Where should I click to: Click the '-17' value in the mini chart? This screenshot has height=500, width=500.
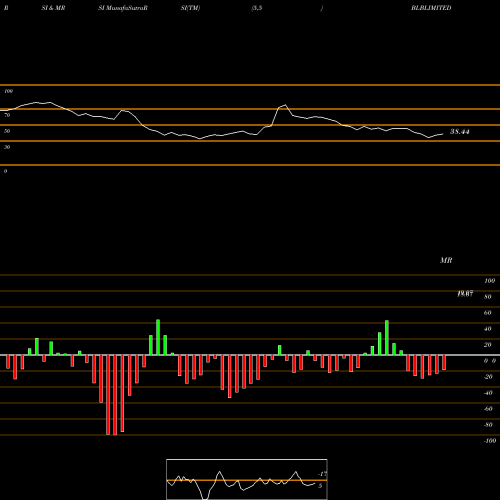[322, 474]
